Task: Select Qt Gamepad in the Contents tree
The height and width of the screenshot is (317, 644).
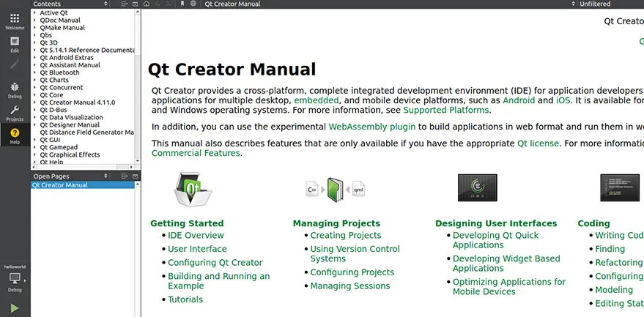Action: tap(59, 147)
